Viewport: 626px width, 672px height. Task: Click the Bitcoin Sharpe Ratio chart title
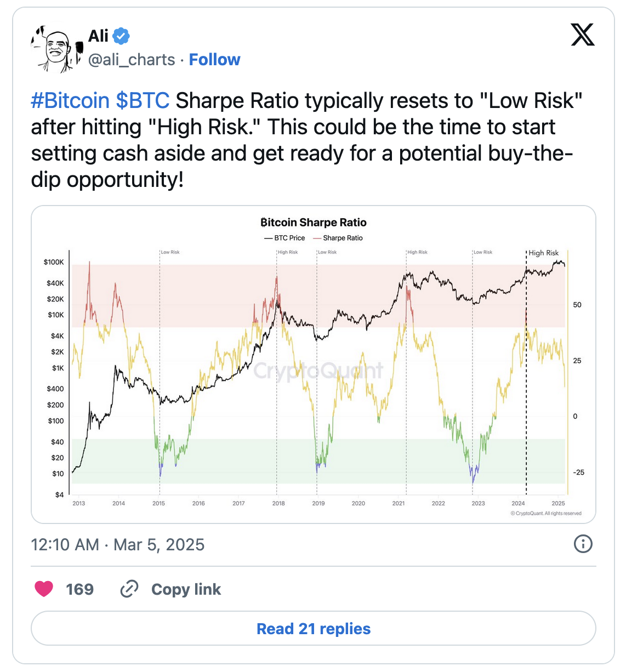[x=314, y=223]
